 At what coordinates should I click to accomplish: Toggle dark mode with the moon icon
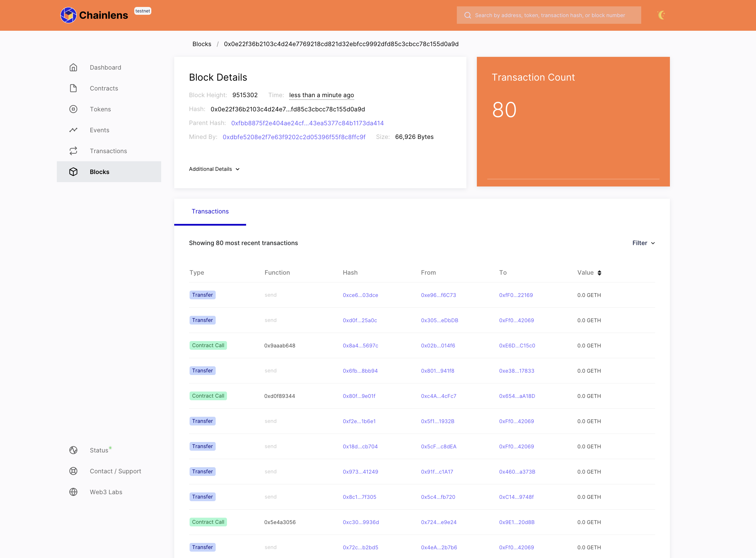coord(661,15)
